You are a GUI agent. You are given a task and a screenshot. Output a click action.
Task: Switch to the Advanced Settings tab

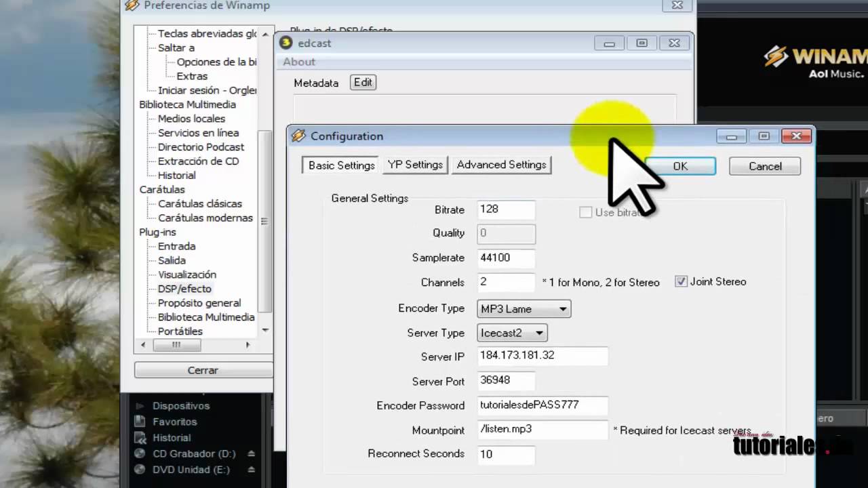tap(501, 165)
